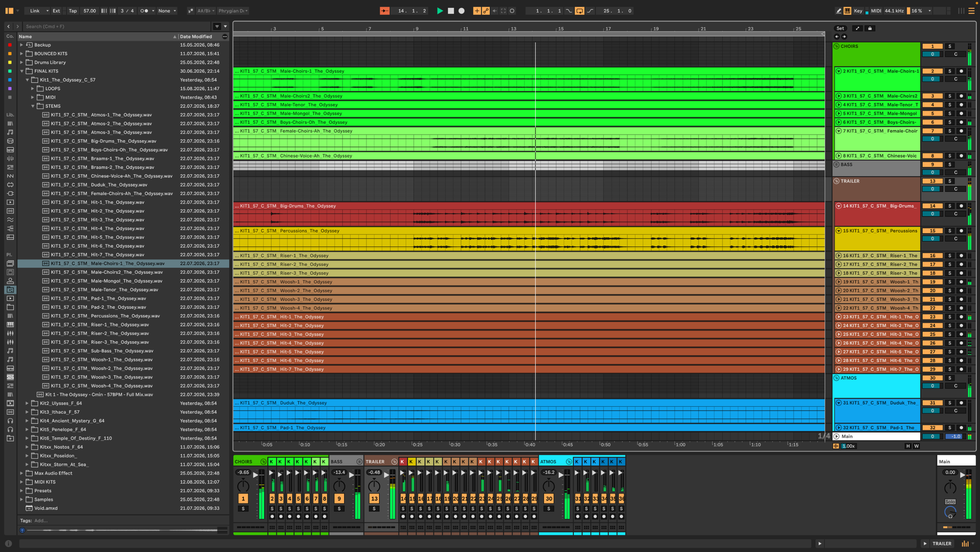Toggle the Automation Arm icon

pyautogui.click(x=486, y=11)
